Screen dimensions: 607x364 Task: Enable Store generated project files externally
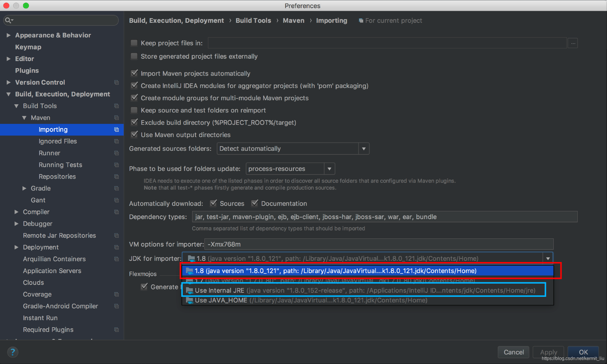tap(134, 56)
